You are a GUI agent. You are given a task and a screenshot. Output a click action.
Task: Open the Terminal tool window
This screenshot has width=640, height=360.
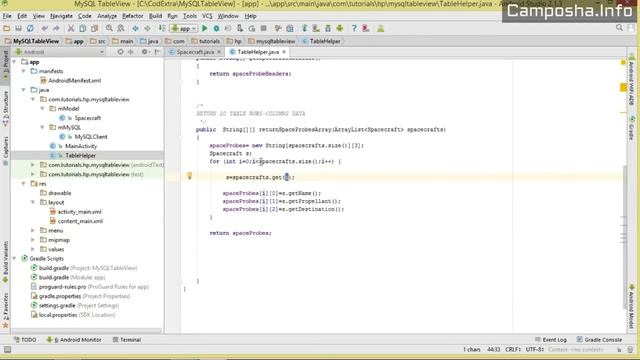[127, 340]
